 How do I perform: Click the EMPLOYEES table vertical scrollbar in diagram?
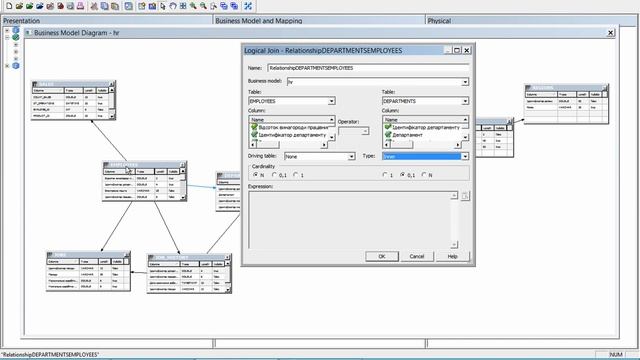[182, 184]
